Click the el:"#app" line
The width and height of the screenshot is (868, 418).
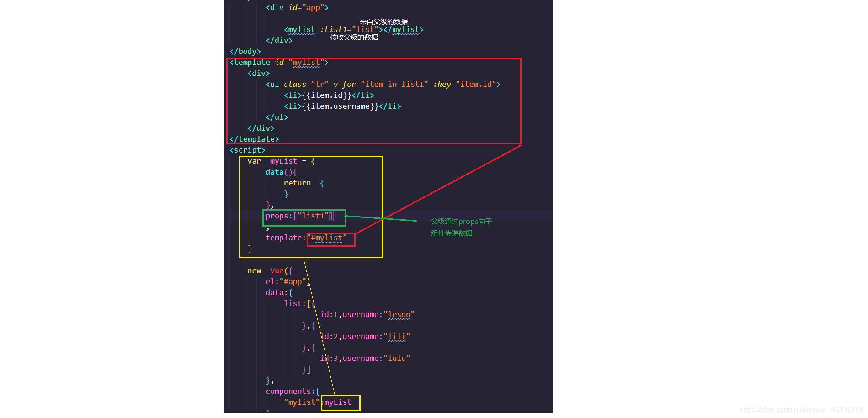pos(288,282)
